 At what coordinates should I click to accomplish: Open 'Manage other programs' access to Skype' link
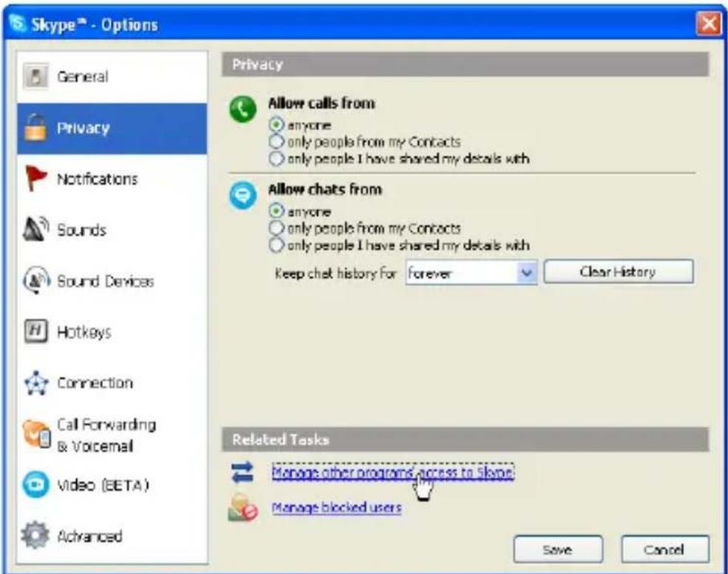(x=393, y=473)
